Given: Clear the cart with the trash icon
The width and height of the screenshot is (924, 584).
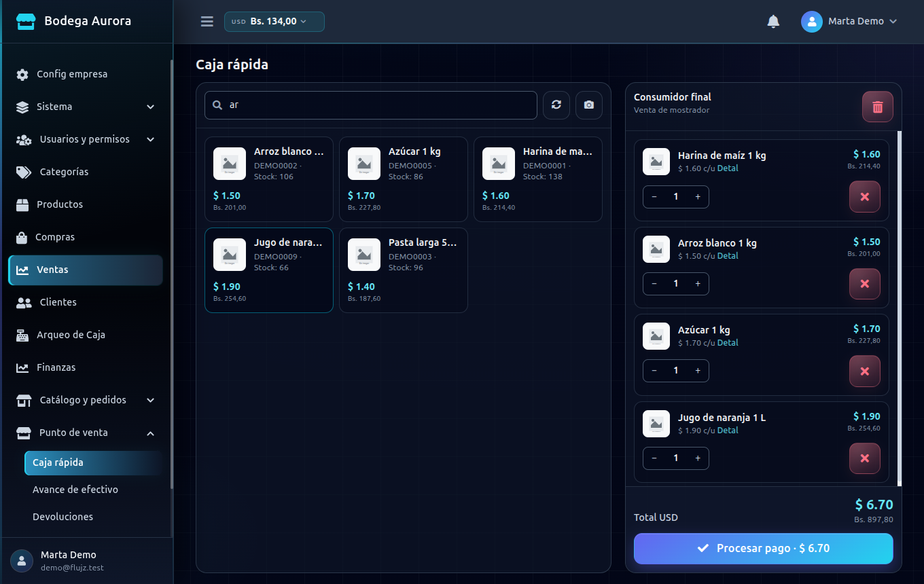Looking at the screenshot, I should (x=878, y=107).
